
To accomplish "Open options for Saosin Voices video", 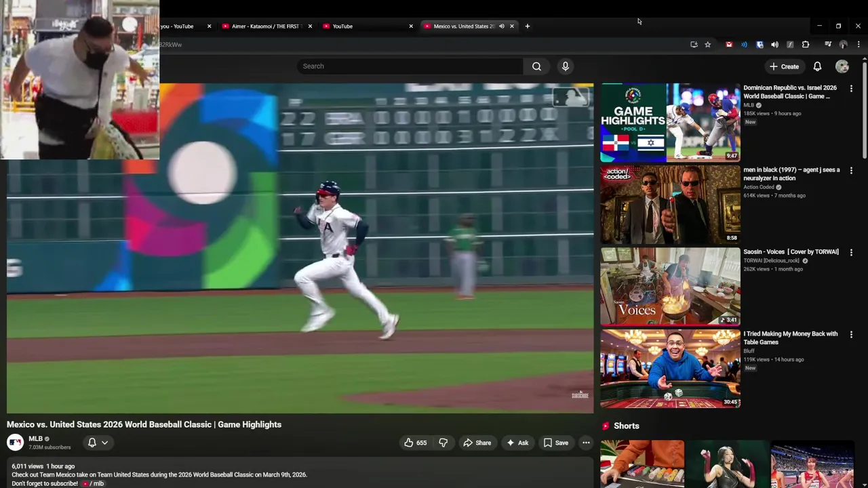I will [851, 252].
